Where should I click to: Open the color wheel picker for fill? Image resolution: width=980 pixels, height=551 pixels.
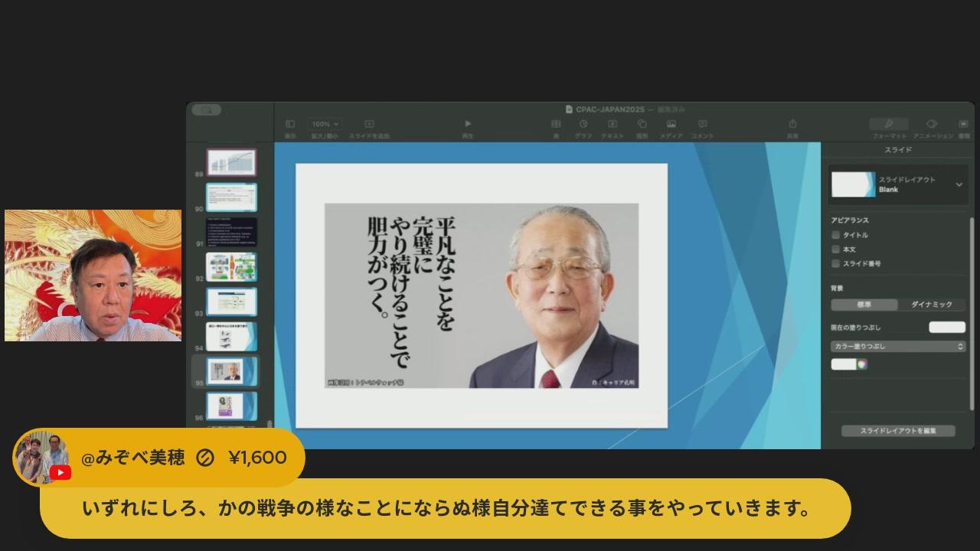pos(862,364)
